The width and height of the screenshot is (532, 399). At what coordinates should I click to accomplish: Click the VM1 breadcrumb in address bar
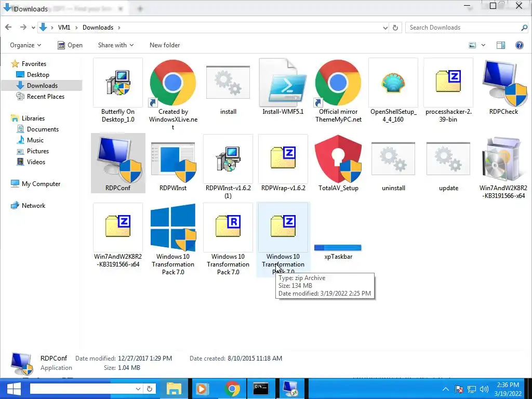[x=64, y=28]
